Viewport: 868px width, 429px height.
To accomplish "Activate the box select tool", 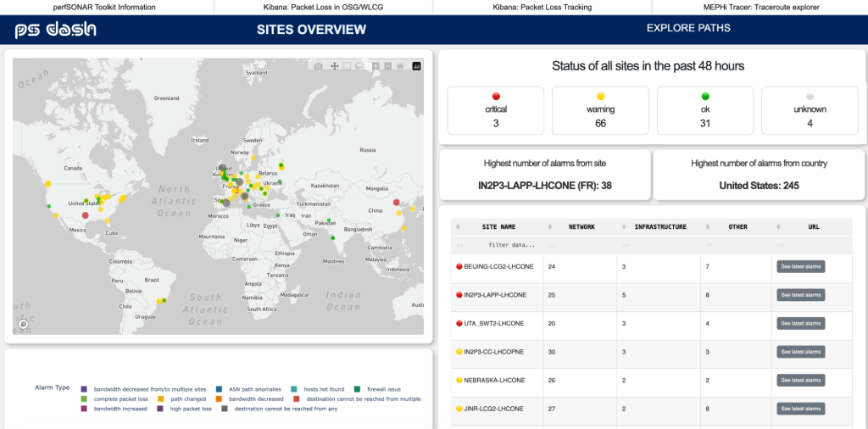I will click(x=347, y=66).
